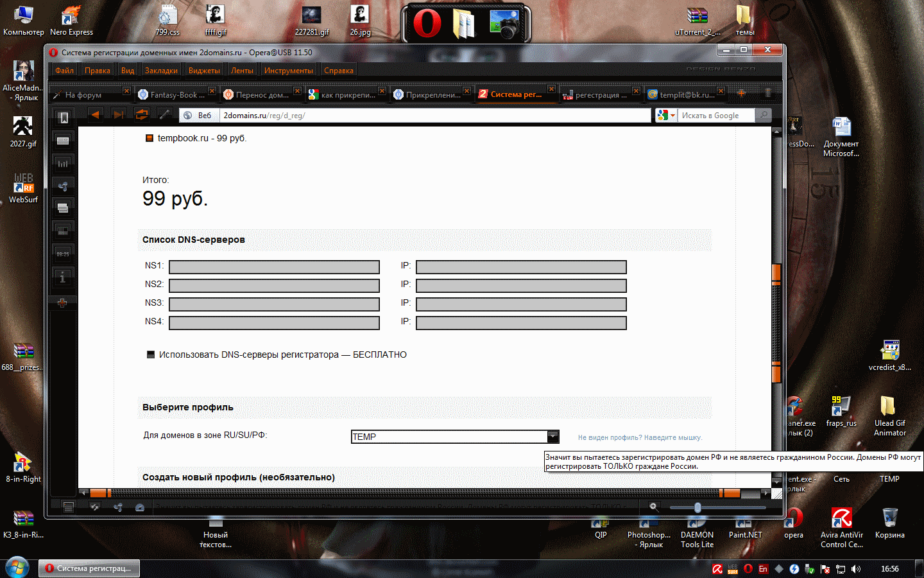924x578 pixels.
Task: Click the IP field next to NS2
Action: (521, 285)
